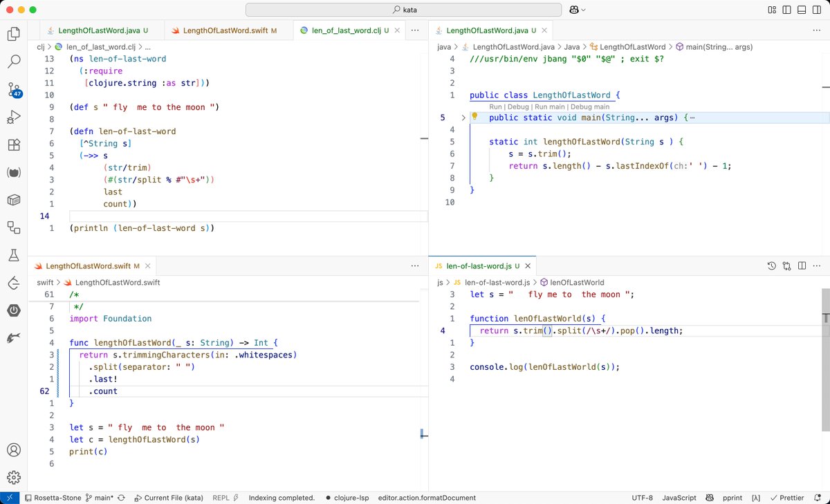The image size is (830, 504).
Task: Close the len_of_last_word.clj tab
Action: 397,31
